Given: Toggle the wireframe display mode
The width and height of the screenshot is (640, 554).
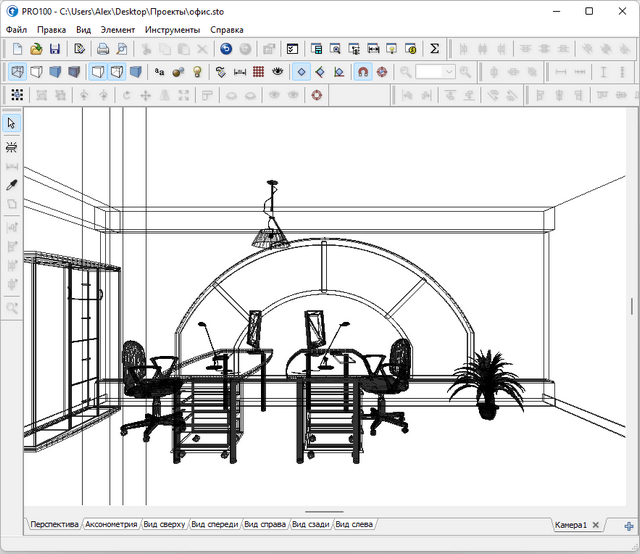Looking at the screenshot, I should tap(17, 72).
